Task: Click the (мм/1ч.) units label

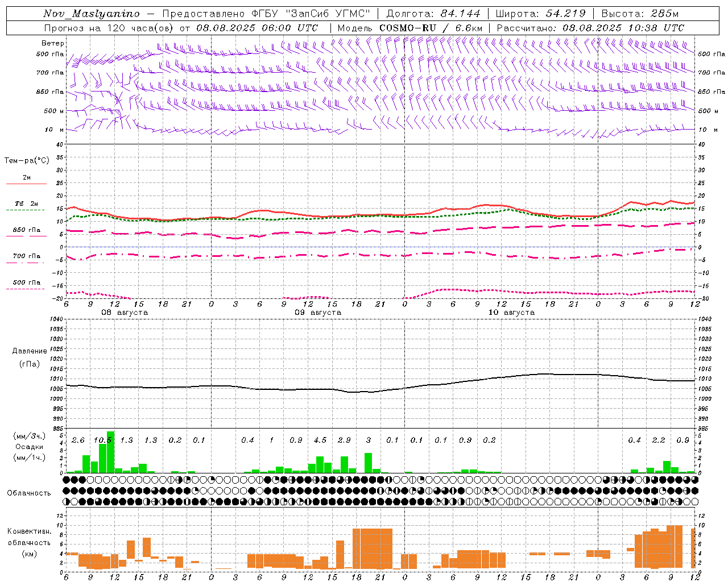Action: point(29,458)
